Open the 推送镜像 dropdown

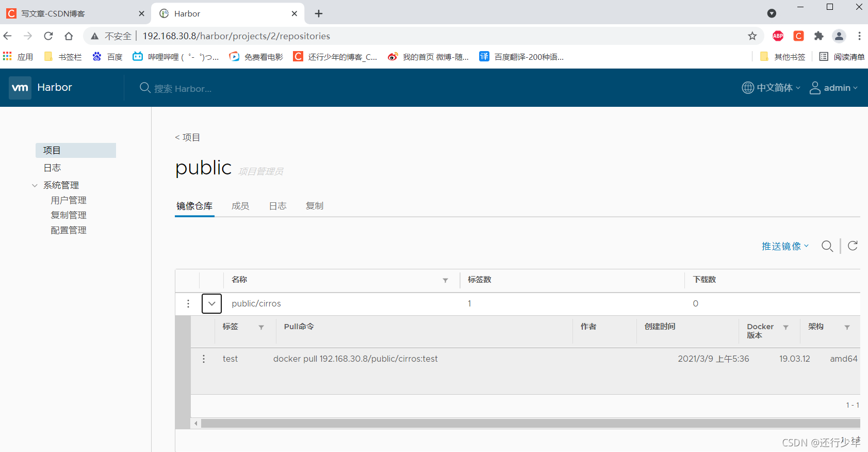785,246
